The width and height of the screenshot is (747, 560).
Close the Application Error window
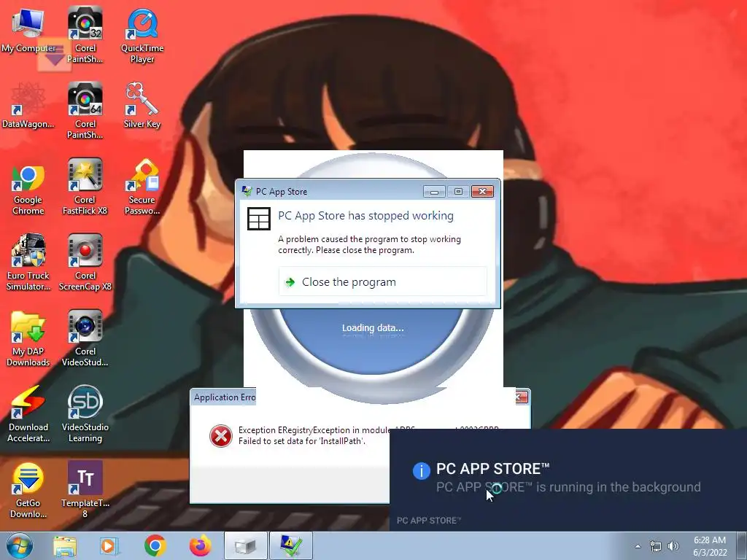point(521,397)
